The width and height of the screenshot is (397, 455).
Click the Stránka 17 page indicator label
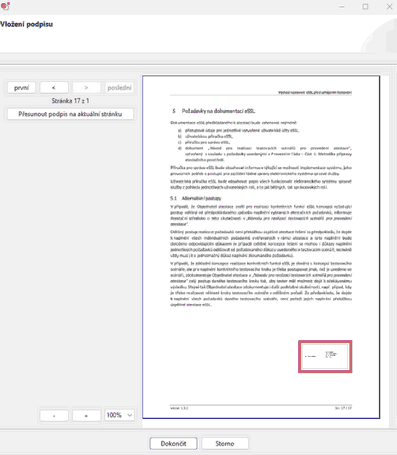click(x=70, y=101)
